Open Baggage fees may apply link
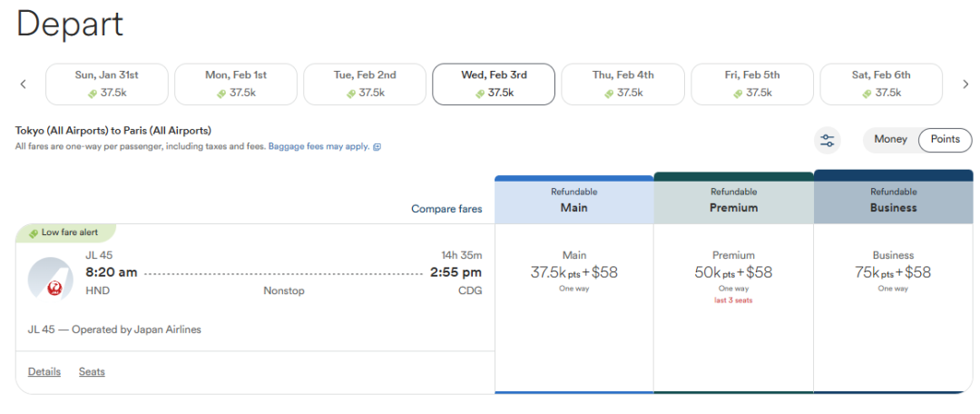Screen dimensions: 980x414 tap(319, 147)
